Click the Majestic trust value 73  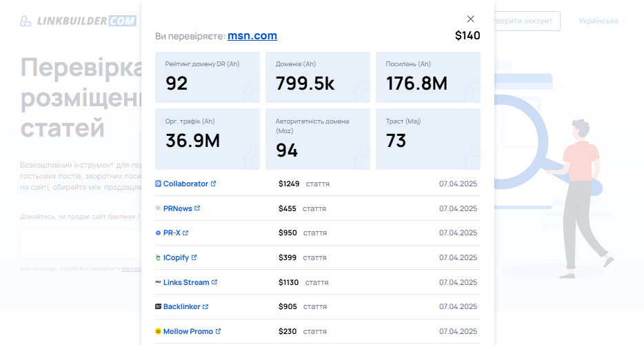pos(396,141)
